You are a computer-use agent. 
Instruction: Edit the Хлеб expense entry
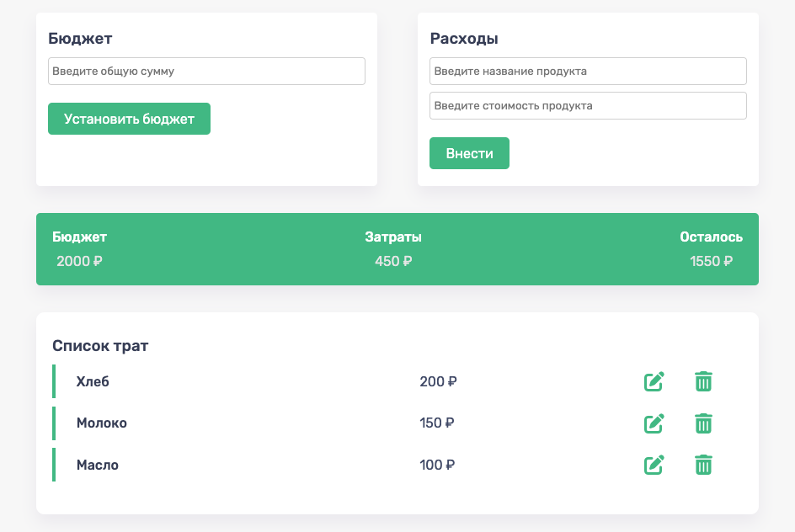coord(654,381)
